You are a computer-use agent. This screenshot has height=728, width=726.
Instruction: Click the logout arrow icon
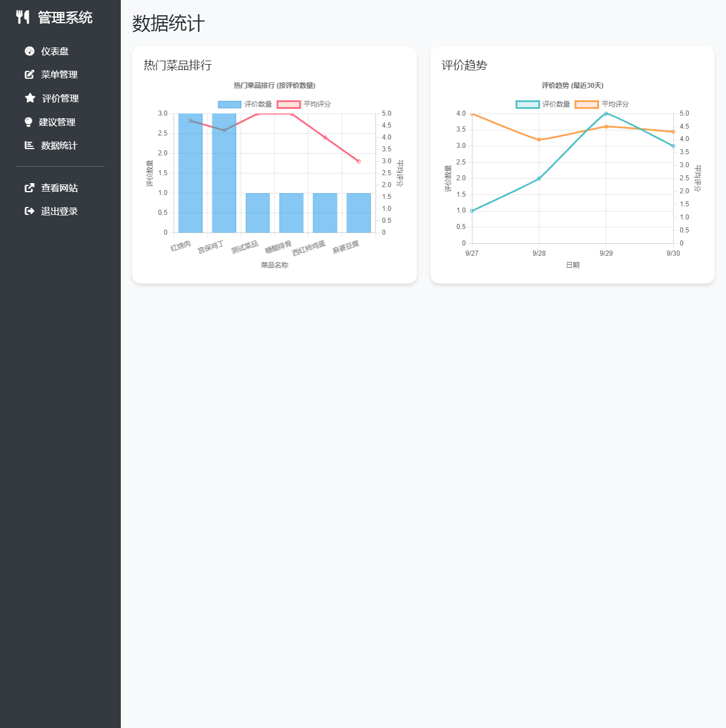click(x=29, y=211)
